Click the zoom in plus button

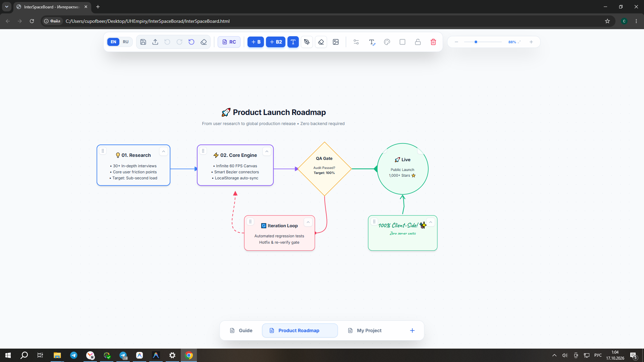pyautogui.click(x=531, y=42)
